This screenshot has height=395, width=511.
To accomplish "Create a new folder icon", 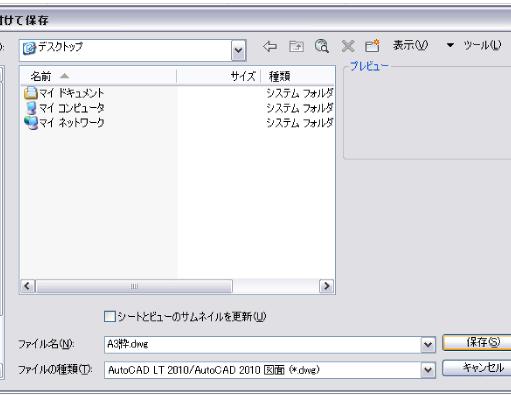I will pyautogui.click(x=372, y=46).
